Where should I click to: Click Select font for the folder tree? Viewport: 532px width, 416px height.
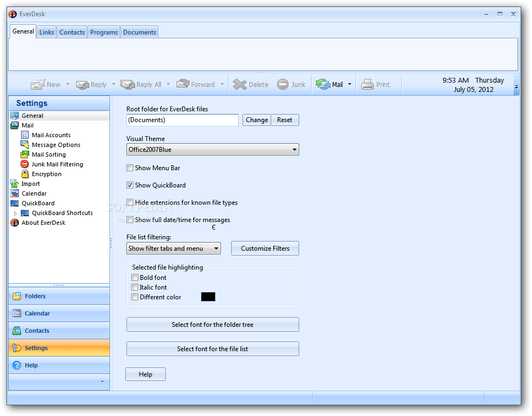(213, 324)
